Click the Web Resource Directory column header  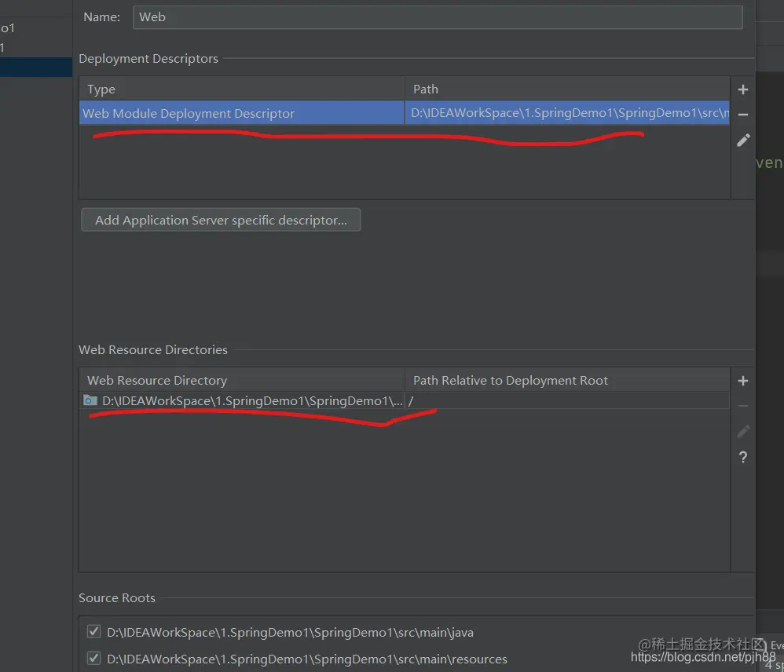click(241, 380)
